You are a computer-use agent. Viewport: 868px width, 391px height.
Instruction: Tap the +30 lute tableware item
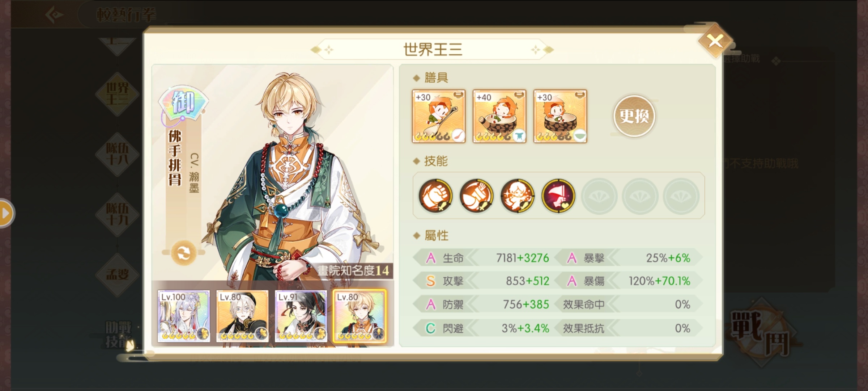439,116
